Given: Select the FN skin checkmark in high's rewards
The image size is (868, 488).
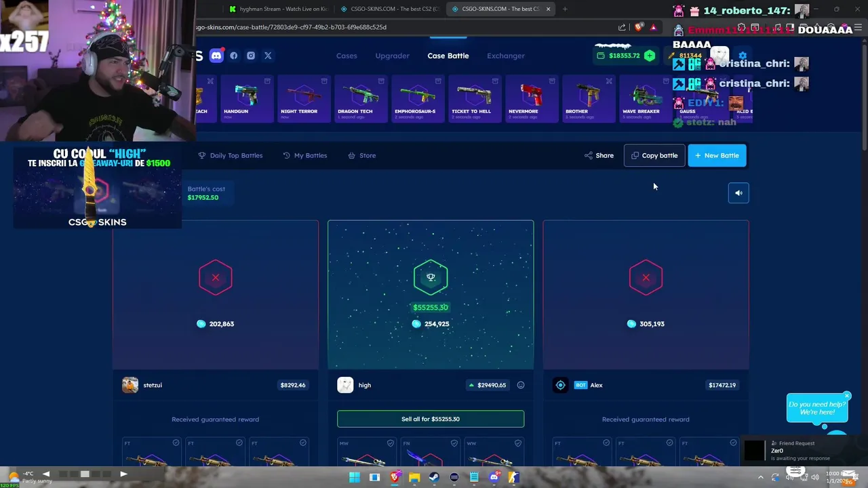Looking at the screenshot, I should tap(454, 443).
